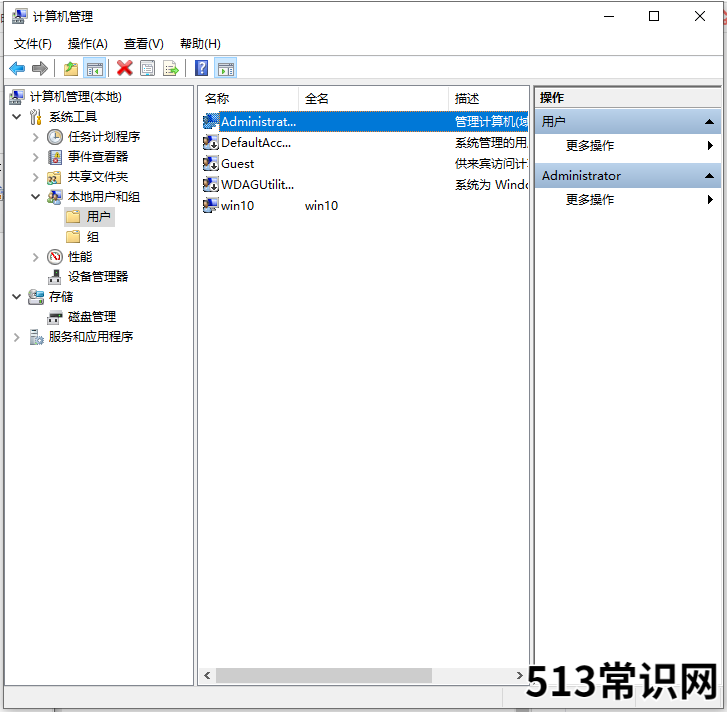Image resolution: width=727 pixels, height=712 pixels.
Task: Click the Export list toolbar icon
Action: click(x=171, y=69)
